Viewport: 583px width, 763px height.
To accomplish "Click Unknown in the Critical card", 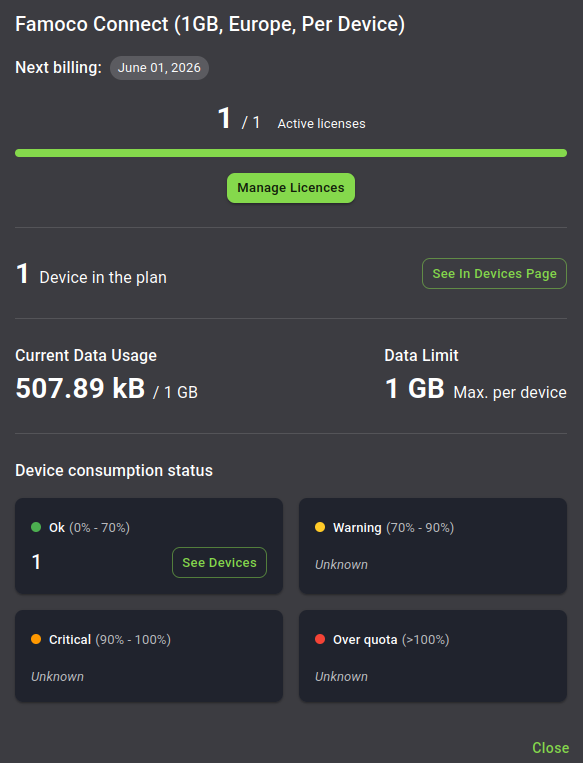I will pyautogui.click(x=57, y=676).
